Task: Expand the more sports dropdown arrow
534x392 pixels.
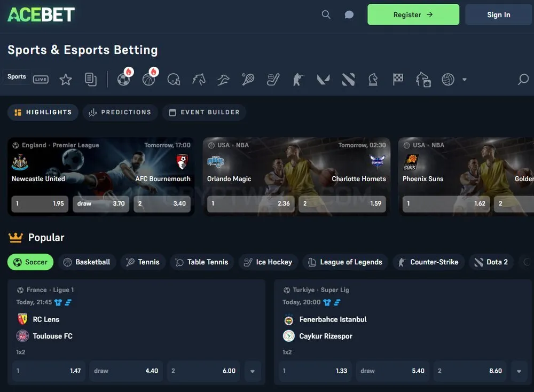Action: point(464,80)
